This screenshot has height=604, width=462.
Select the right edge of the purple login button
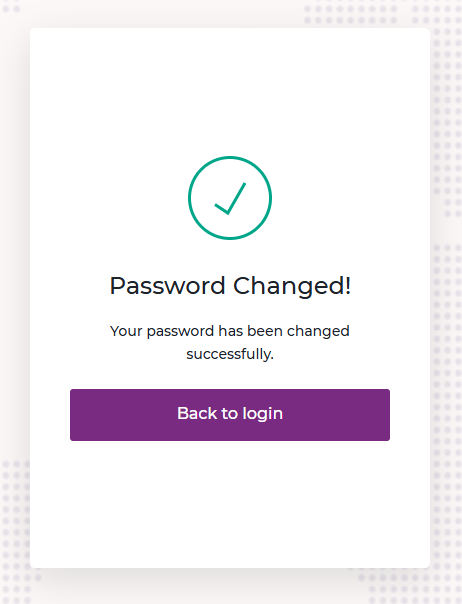387,414
